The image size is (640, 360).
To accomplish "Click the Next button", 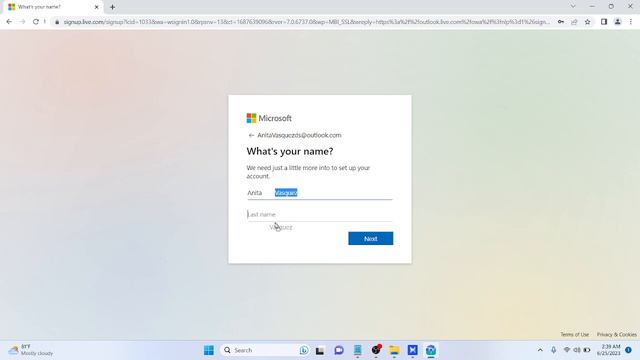I will click(x=371, y=238).
